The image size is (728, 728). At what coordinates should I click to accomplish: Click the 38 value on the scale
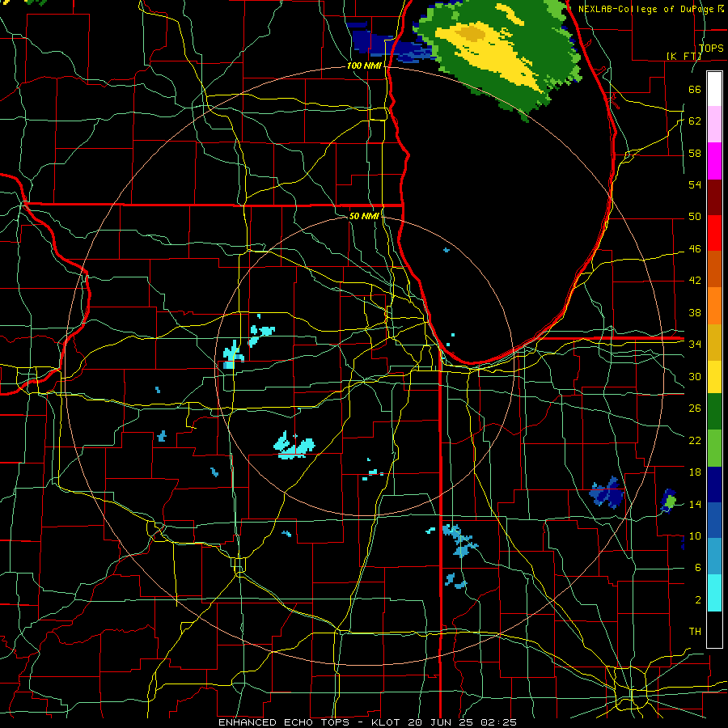[695, 312]
